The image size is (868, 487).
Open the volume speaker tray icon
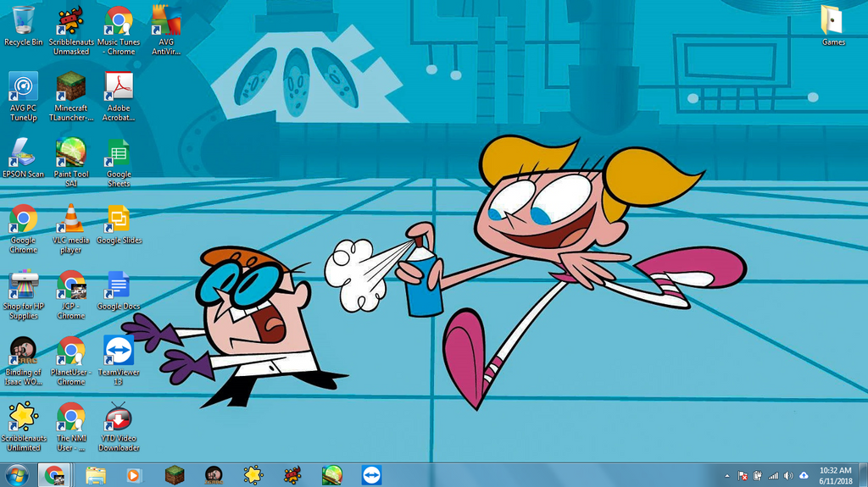(788, 476)
